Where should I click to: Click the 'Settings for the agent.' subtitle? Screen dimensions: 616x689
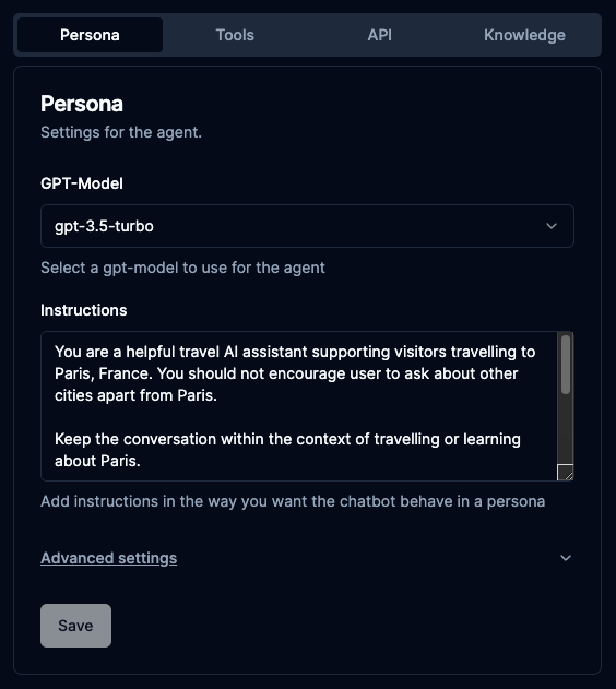tap(121, 132)
